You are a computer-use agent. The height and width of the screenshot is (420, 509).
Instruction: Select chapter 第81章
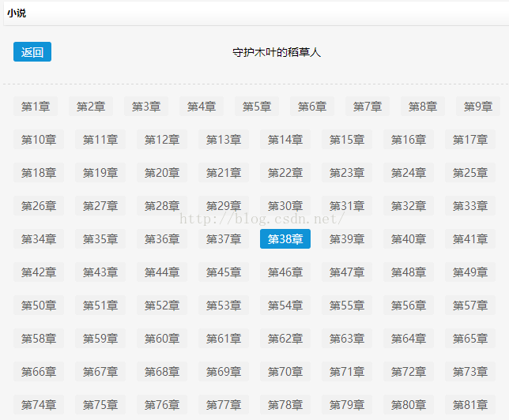click(x=470, y=405)
